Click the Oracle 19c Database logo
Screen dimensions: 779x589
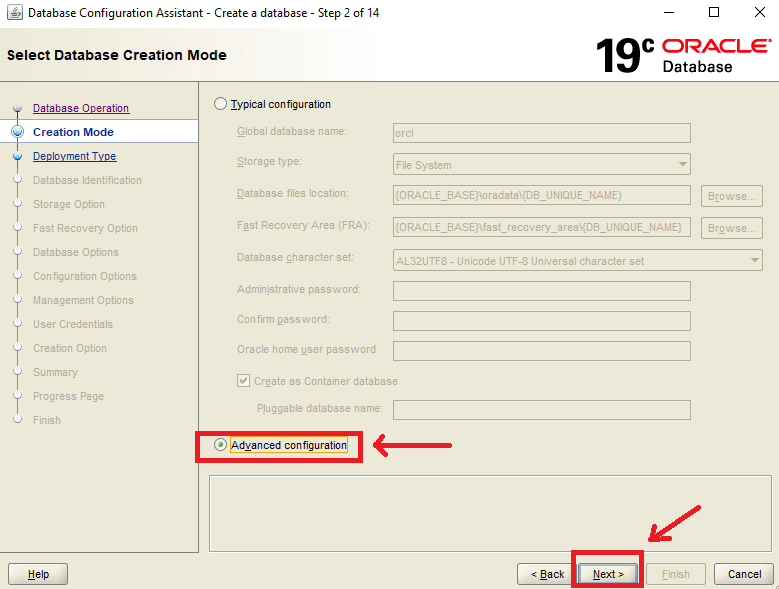coord(683,55)
